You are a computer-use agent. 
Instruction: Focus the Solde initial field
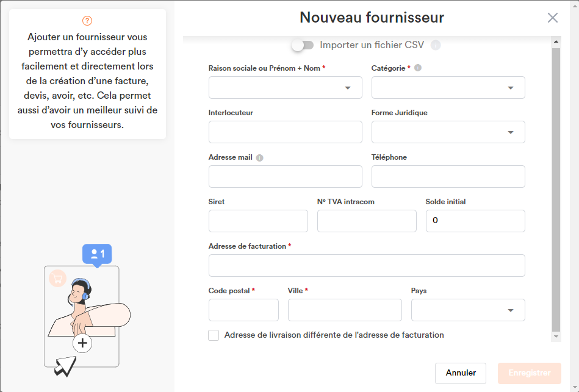click(475, 221)
